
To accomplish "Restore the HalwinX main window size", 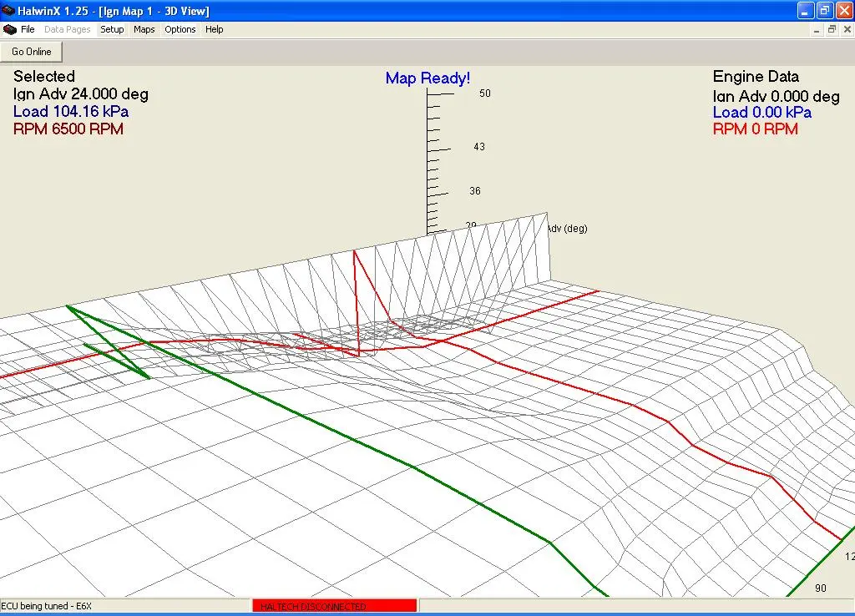I will 823,11.
